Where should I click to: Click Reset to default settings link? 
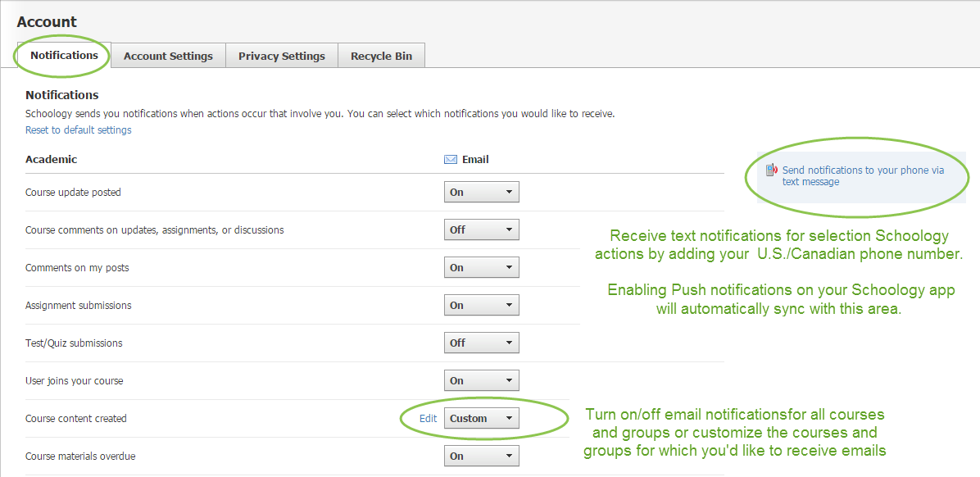78,130
